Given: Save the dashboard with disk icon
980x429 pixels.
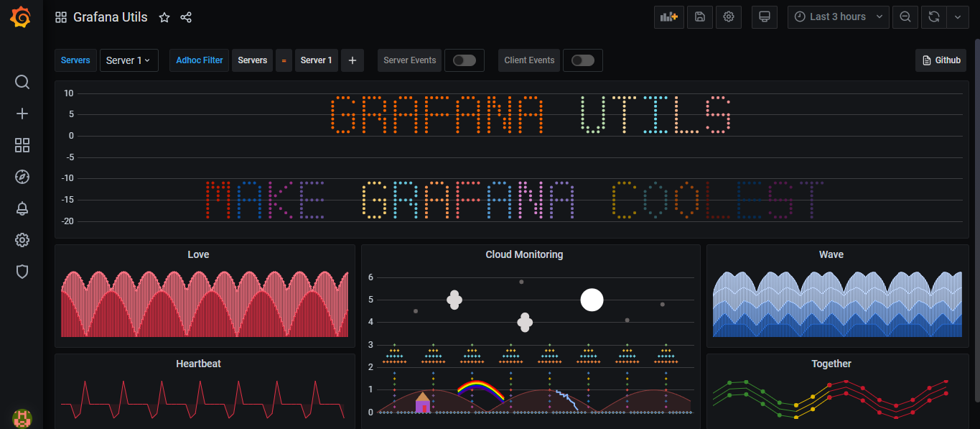Looking at the screenshot, I should tap(700, 17).
